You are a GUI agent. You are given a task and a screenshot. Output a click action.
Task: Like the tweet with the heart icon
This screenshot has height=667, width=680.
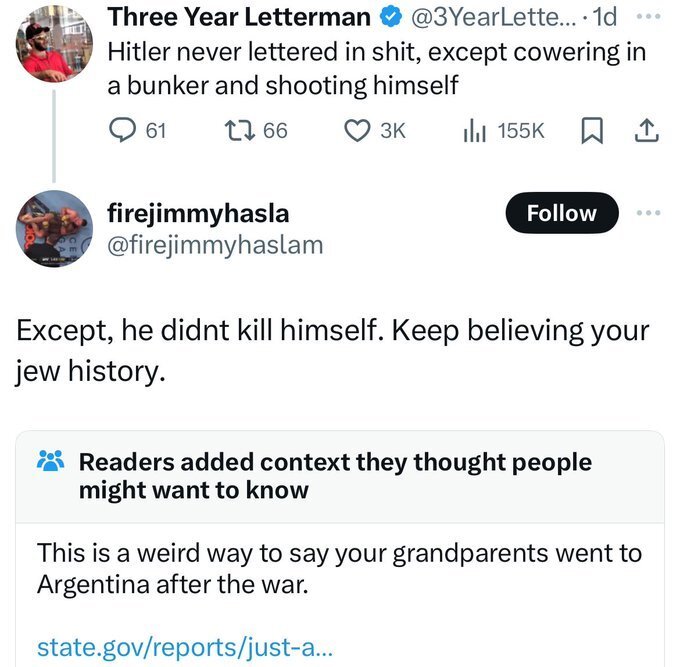tap(357, 132)
